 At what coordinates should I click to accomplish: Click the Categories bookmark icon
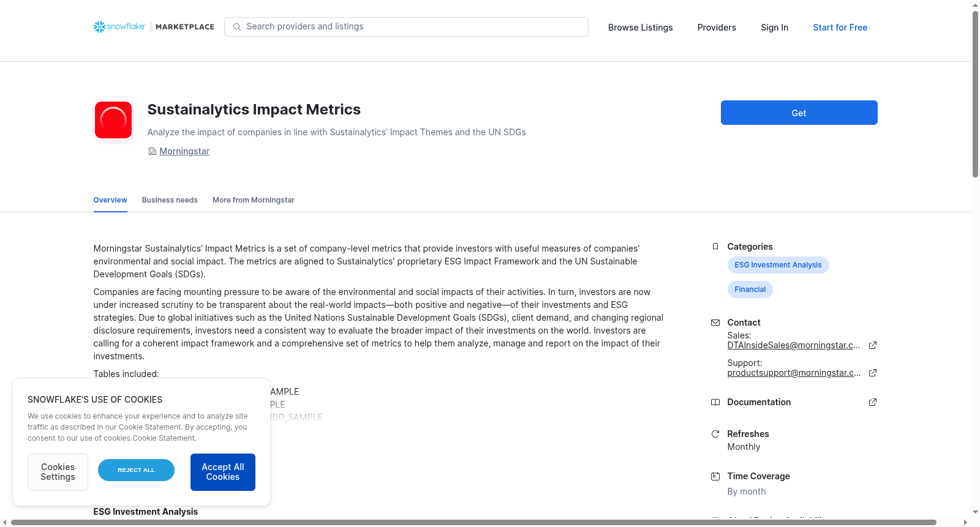tap(715, 247)
